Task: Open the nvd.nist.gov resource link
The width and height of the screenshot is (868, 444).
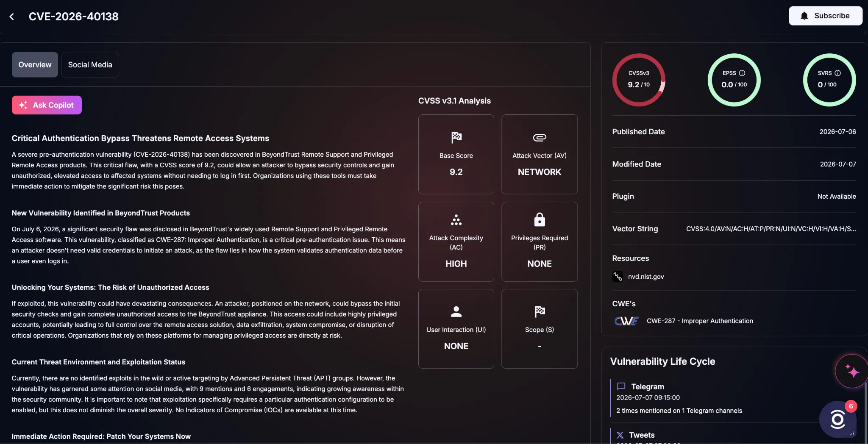Action: click(x=646, y=277)
